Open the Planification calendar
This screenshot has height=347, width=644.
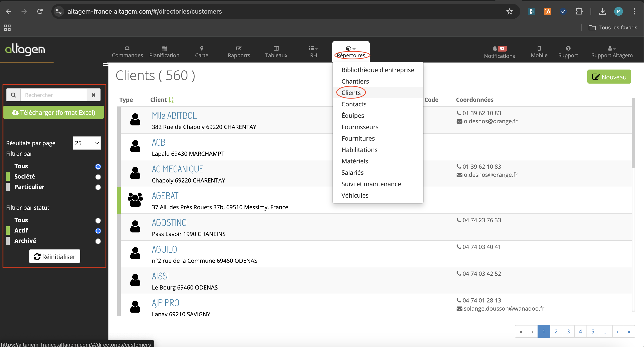(164, 52)
